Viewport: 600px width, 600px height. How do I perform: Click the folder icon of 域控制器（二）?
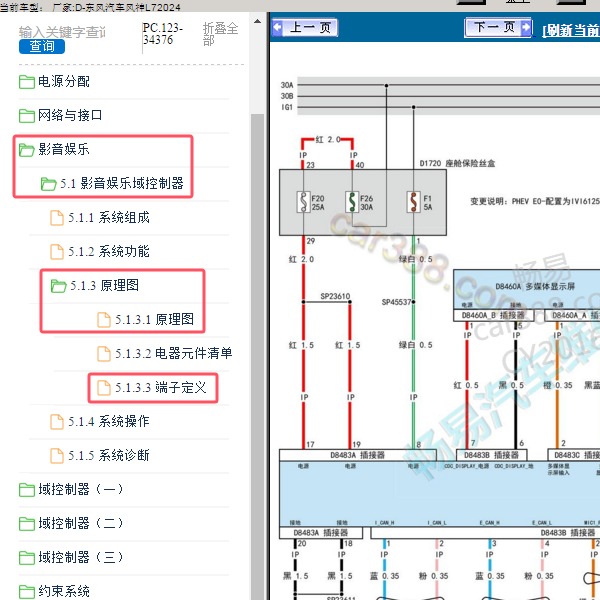tap(27, 524)
